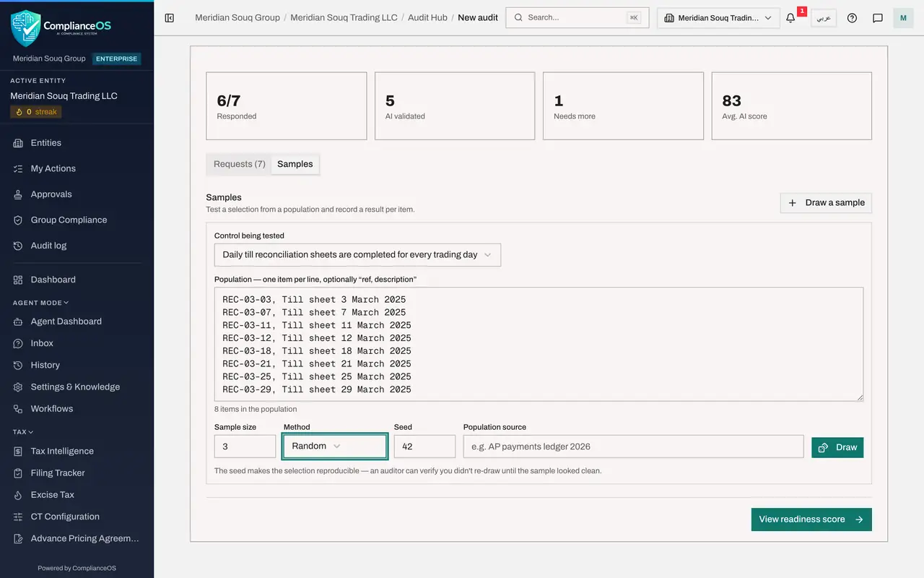Click the Entities building icon
The width and height of the screenshot is (924, 578).
click(x=18, y=143)
